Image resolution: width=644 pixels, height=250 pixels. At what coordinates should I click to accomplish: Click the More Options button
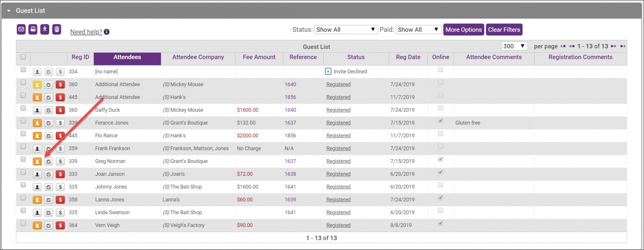(x=463, y=29)
